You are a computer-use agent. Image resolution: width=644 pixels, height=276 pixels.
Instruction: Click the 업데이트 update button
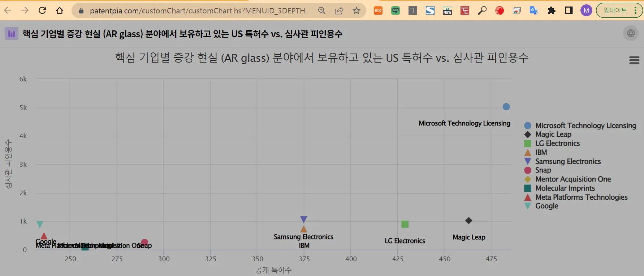point(619,10)
